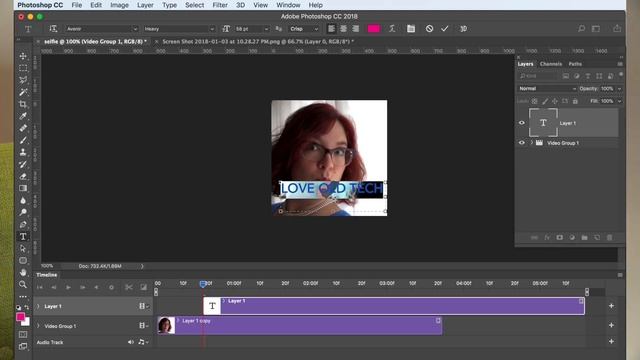Expand Layer 1 track in Timeline
The width and height of the screenshot is (640, 360).
39,306
